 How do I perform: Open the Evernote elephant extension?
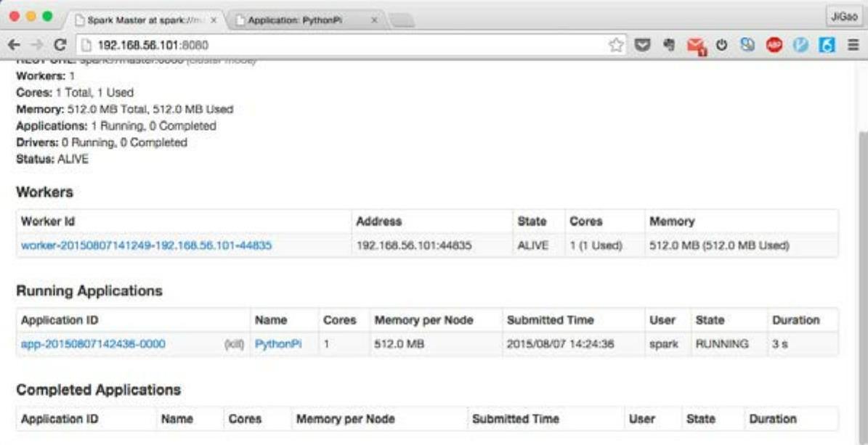669,46
